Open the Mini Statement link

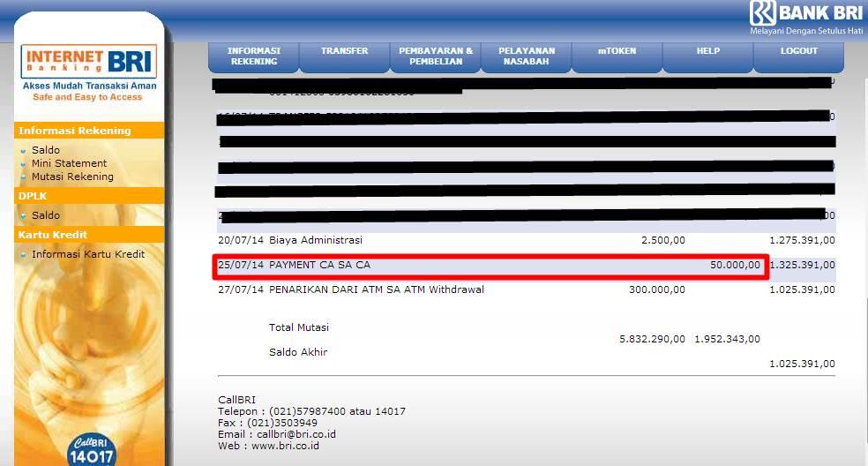(x=69, y=163)
